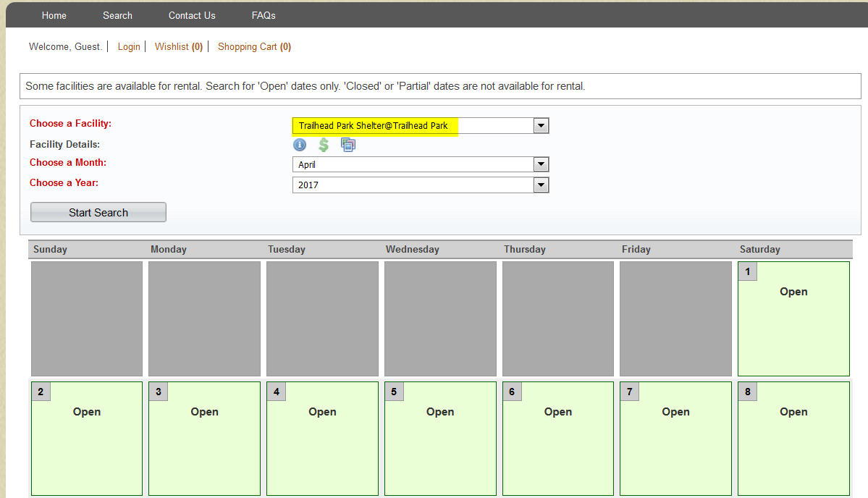View facility fees via dollar sign icon
Screen dimensions: 868x498
[324, 145]
